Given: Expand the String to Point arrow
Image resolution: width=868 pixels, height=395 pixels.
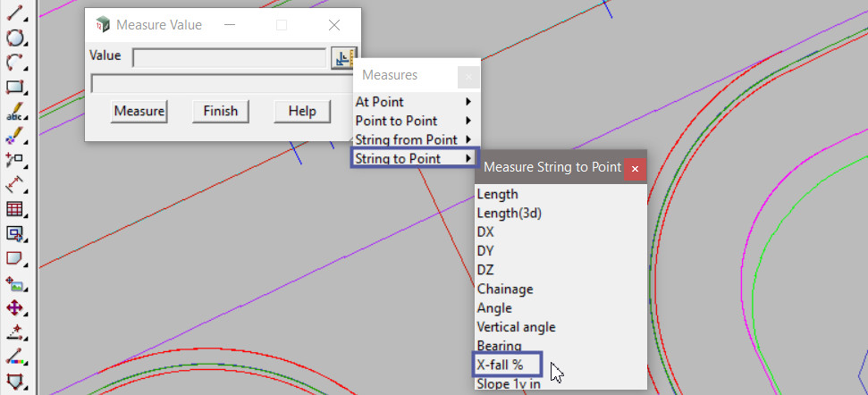Looking at the screenshot, I should point(469,159).
